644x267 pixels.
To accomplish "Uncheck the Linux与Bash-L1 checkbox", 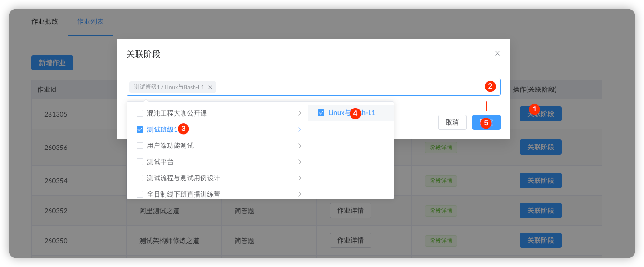I will 321,113.
